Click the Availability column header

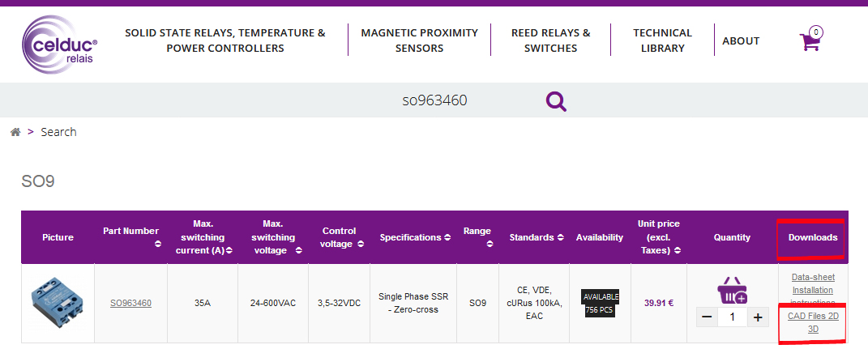(600, 237)
